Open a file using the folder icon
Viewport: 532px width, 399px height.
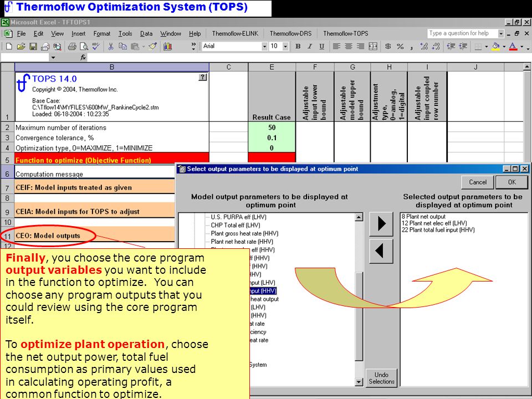point(21,47)
